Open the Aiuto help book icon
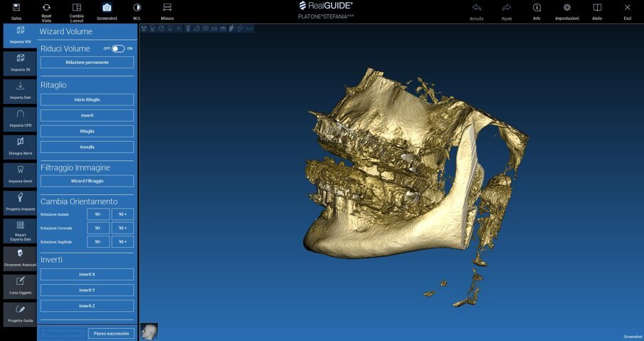This screenshot has width=644, height=341. coord(597,8)
